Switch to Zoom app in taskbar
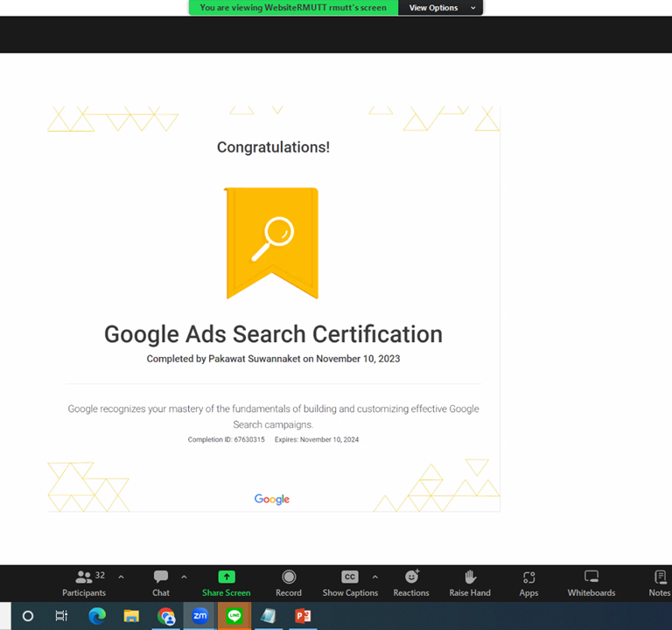This screenshot has width=672, height=630. pos(199,616)
